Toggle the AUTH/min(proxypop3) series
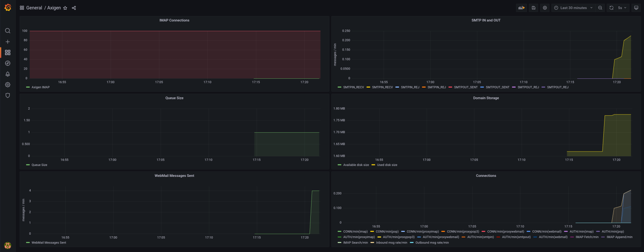 click(398, 237)
